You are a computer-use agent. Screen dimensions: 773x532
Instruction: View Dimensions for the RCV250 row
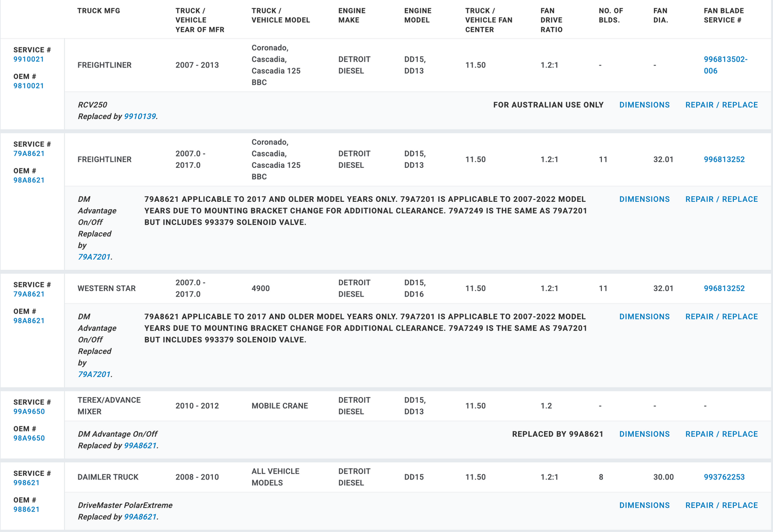[644, 105]
